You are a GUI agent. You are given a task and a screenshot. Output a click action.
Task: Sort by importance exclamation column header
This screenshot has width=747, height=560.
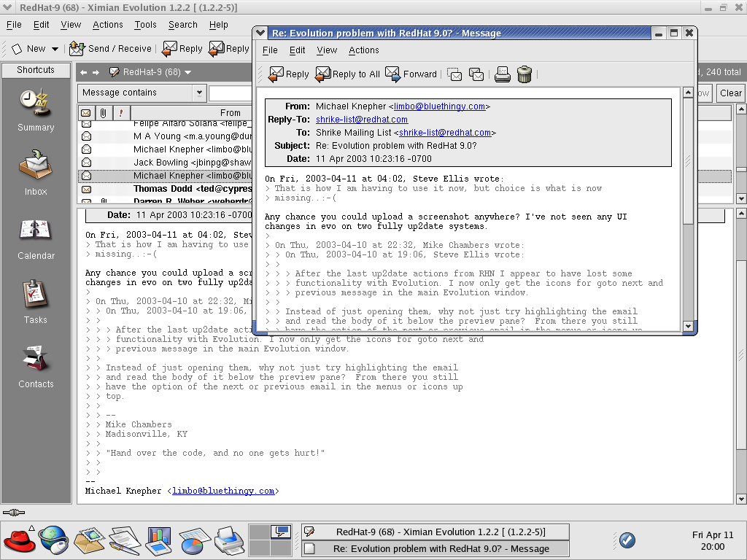(x=121, y=113)
